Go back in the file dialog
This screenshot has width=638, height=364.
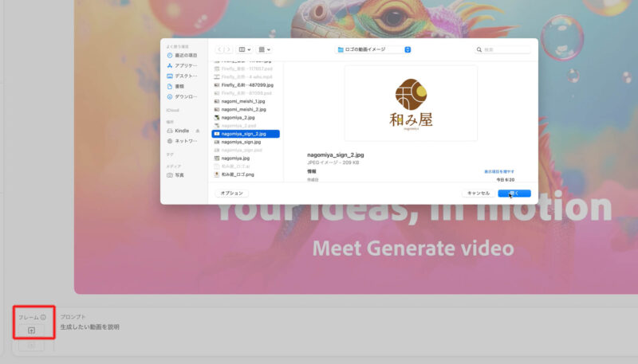click(219, 49)
